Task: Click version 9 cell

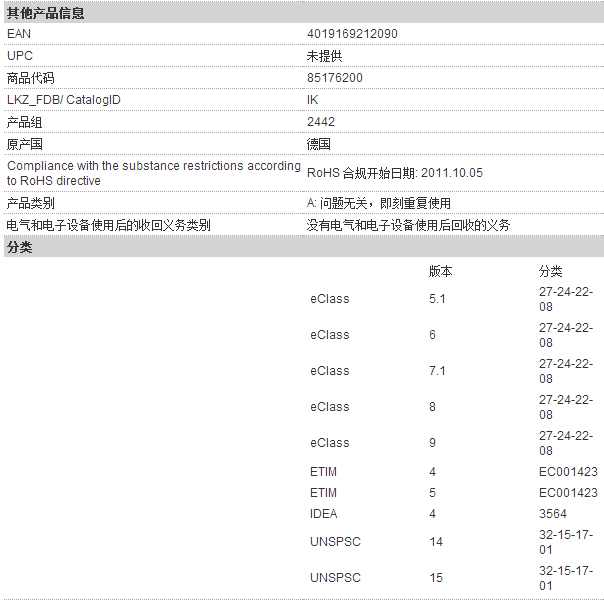Action: click(x=433, y=443)
